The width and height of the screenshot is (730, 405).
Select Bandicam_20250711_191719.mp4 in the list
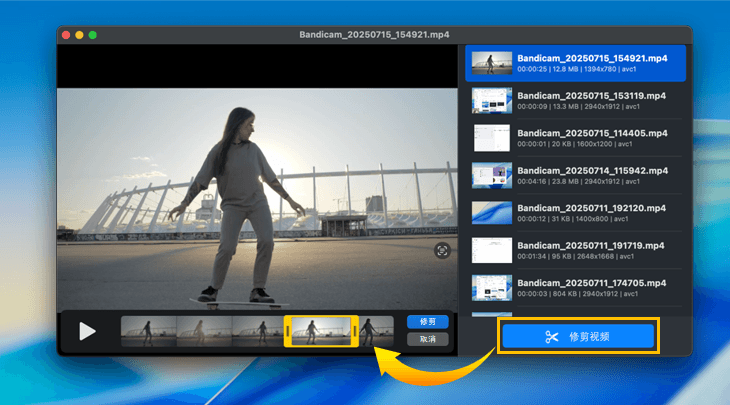tap(575, 250)
